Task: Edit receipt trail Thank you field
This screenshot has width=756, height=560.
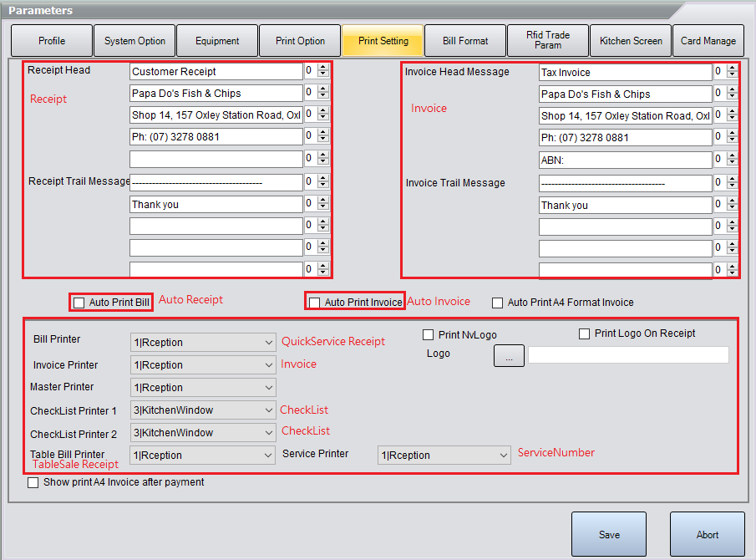Action: pyautogui.click(x=216, y=204)
